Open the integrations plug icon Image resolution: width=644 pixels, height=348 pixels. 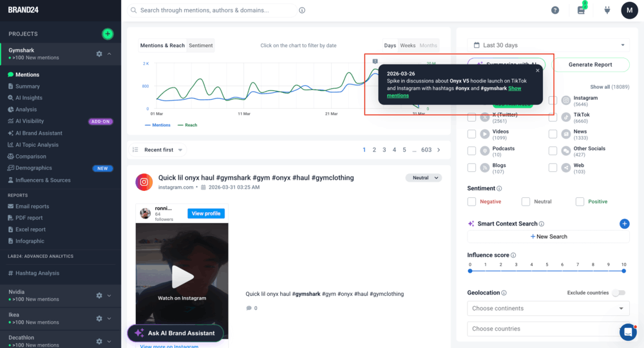click(x=607, y=10)
